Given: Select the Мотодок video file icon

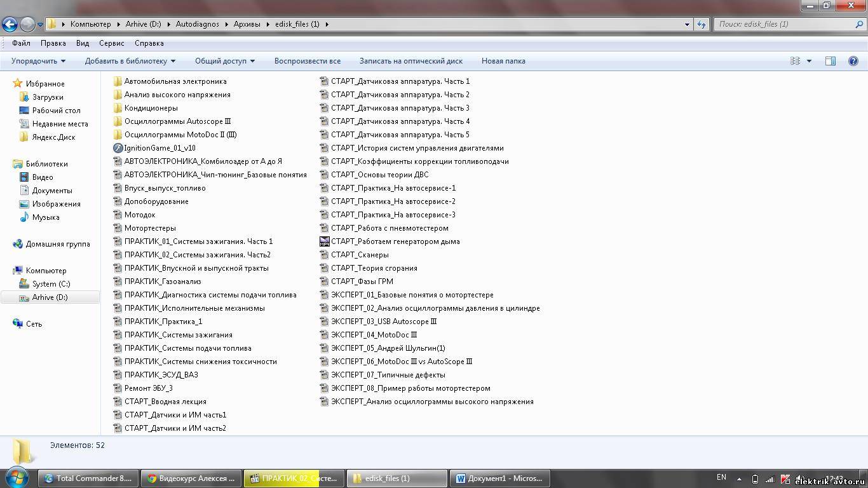Looking at the screenshot, I should click(x=118, y=215).
